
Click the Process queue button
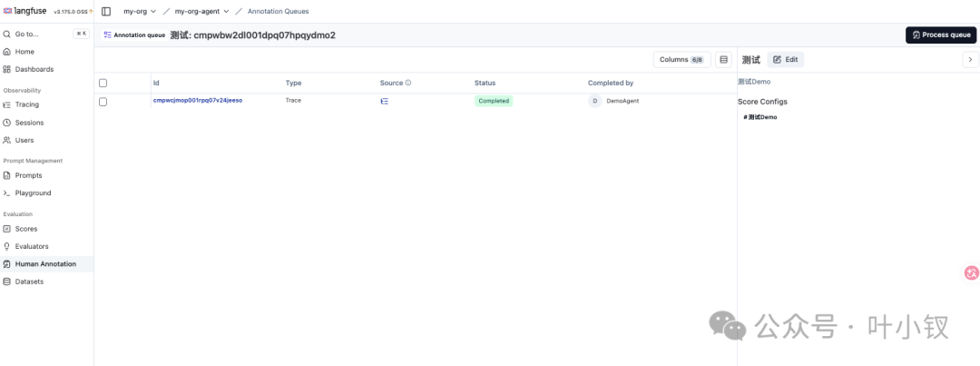point(941,35)
